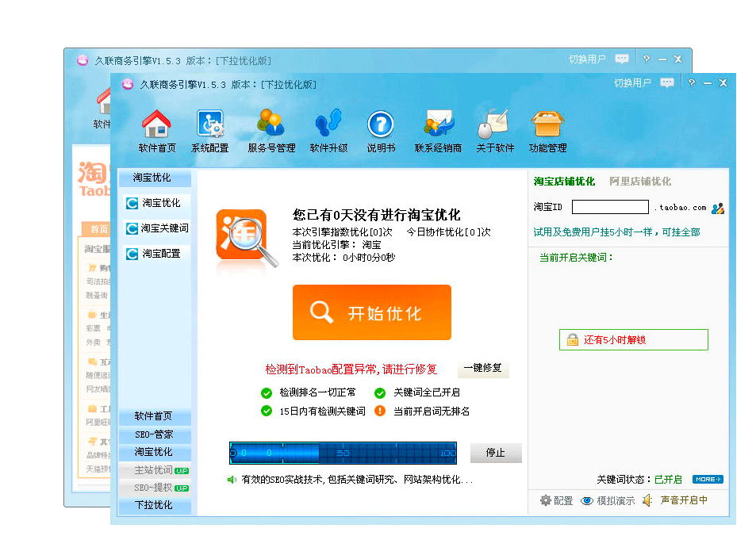Click 试用及免费用户挂5小时一样 notice text
This screenshot has height=555, width=756.
click(x=616, y=232)
